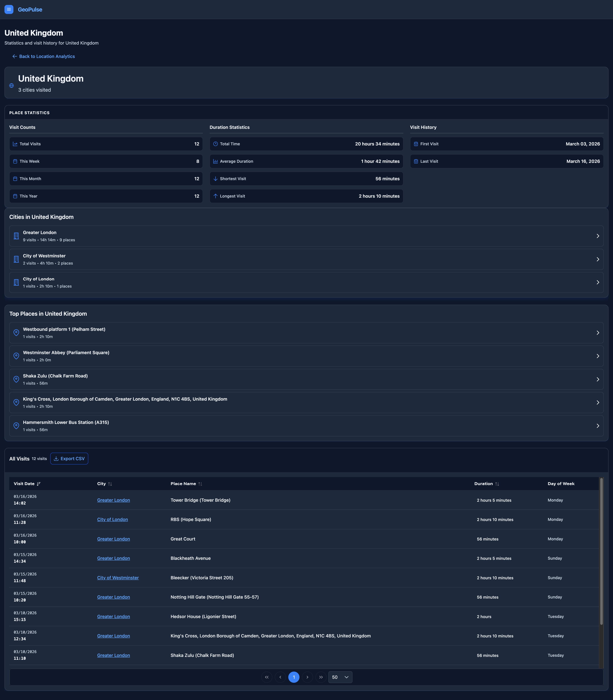Image resolution: width=613 pixels, height=700 pixels.
Task: Open Shaka Zulu top place chevron
Action: pos(598,379)
